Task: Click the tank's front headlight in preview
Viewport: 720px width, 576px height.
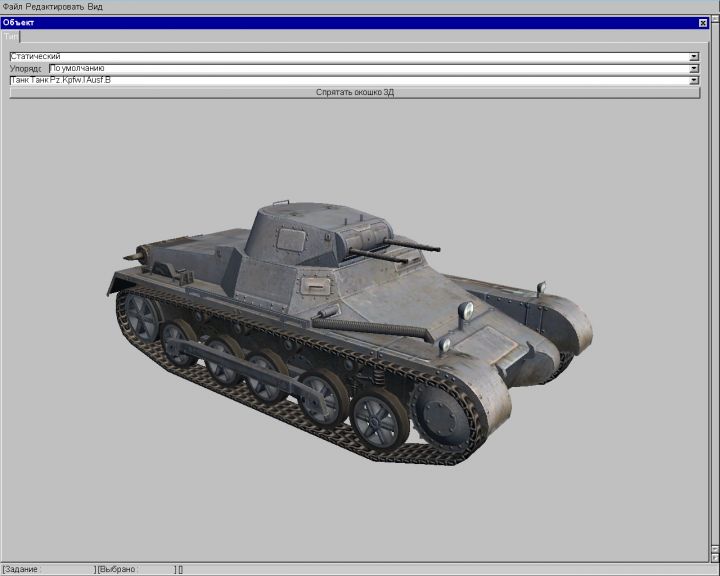Action: (x=466, y=312)
